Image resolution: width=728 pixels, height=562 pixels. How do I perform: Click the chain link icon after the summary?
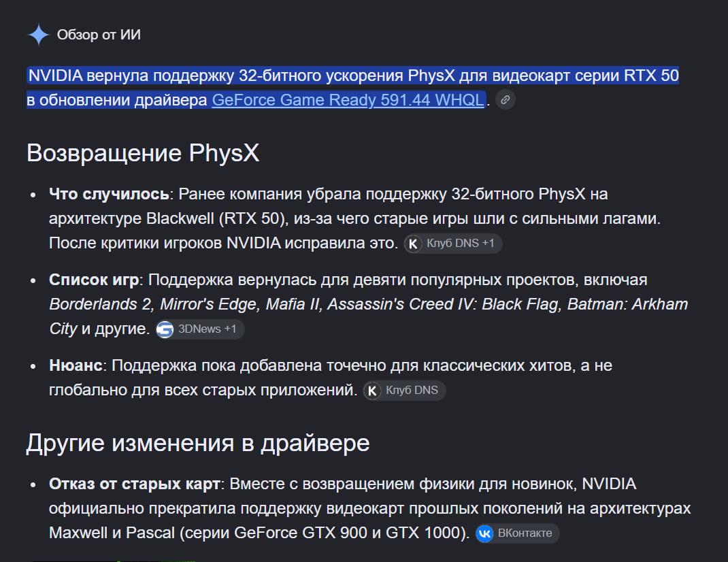pyautogui.click(x=505, y=100)
